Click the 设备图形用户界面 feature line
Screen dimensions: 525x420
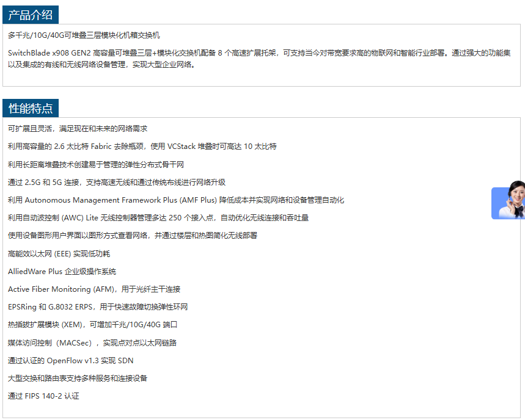[x=133, y=236]
